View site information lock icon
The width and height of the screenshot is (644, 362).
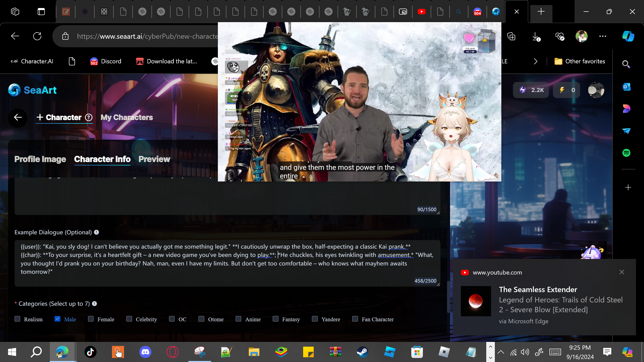[65, 36]
